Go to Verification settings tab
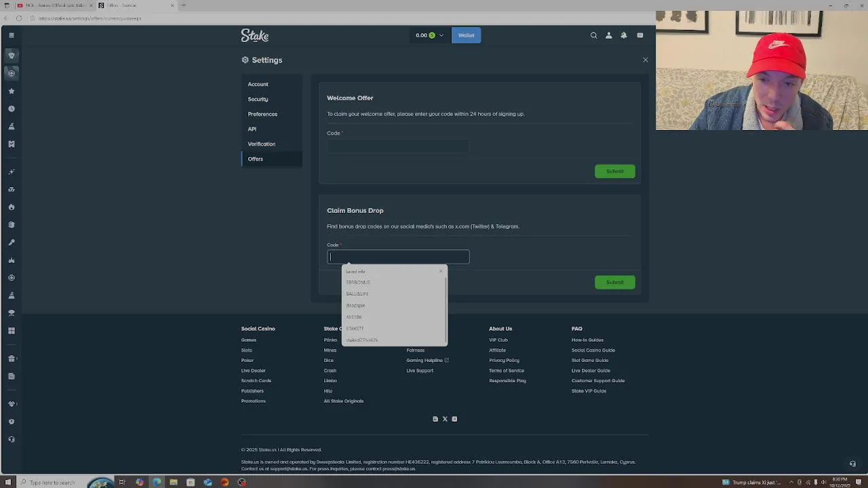Image resolution: width=868 pixels, height=488 pixels. click(x=262, y=144)
